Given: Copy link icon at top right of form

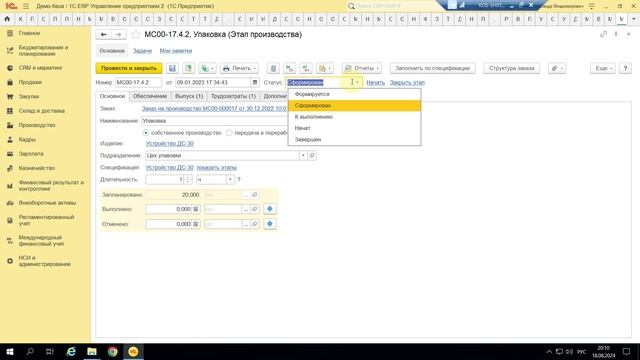Looking at the screenshot, I should click(603, 34).
